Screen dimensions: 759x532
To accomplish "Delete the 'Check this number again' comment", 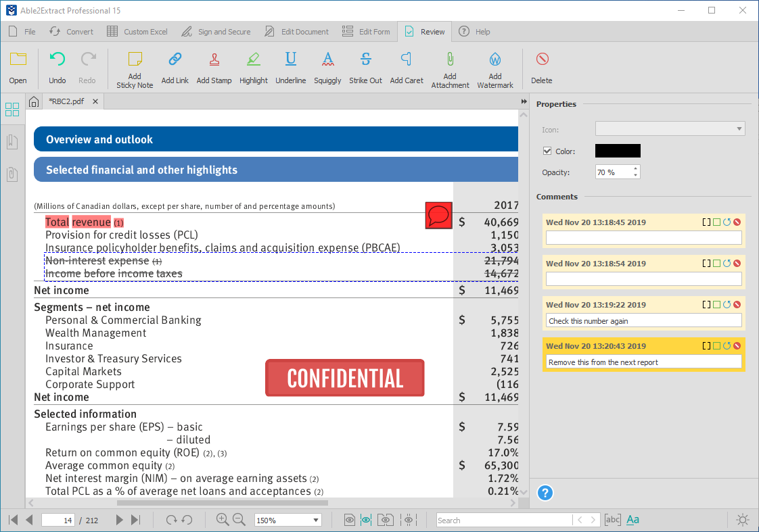I will pos(737,304).
